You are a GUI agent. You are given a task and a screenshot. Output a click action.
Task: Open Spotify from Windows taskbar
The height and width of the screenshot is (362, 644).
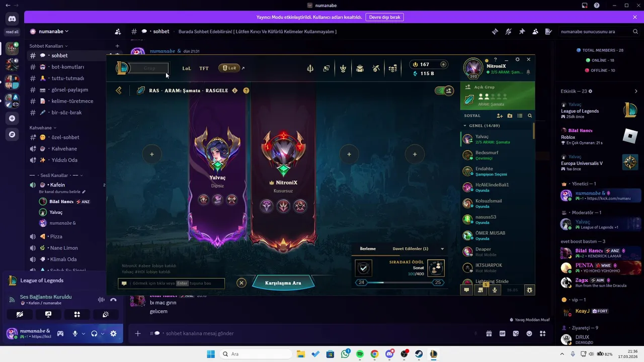[x=360, y=354]
